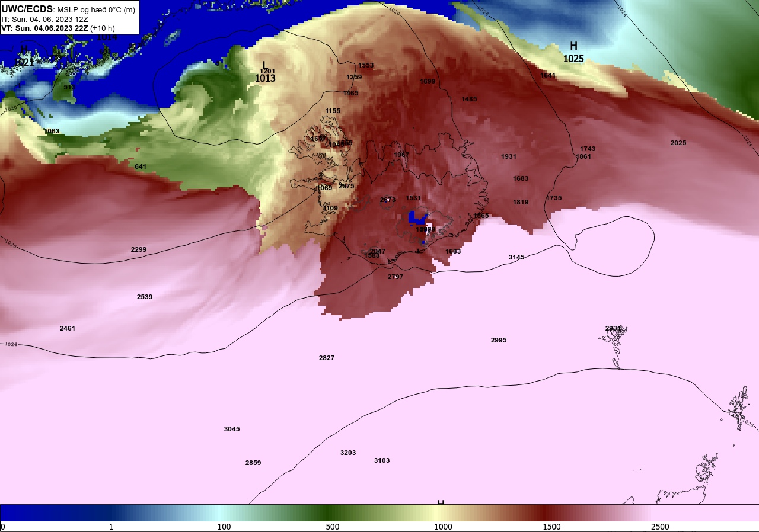Click the 1109 height value
This screenshot has width=759, height=532.
click(x=330, y=208)
